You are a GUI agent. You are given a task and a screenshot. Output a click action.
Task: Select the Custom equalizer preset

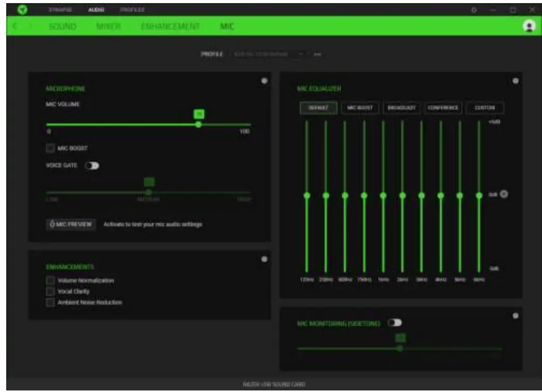(x=485, y=108)
